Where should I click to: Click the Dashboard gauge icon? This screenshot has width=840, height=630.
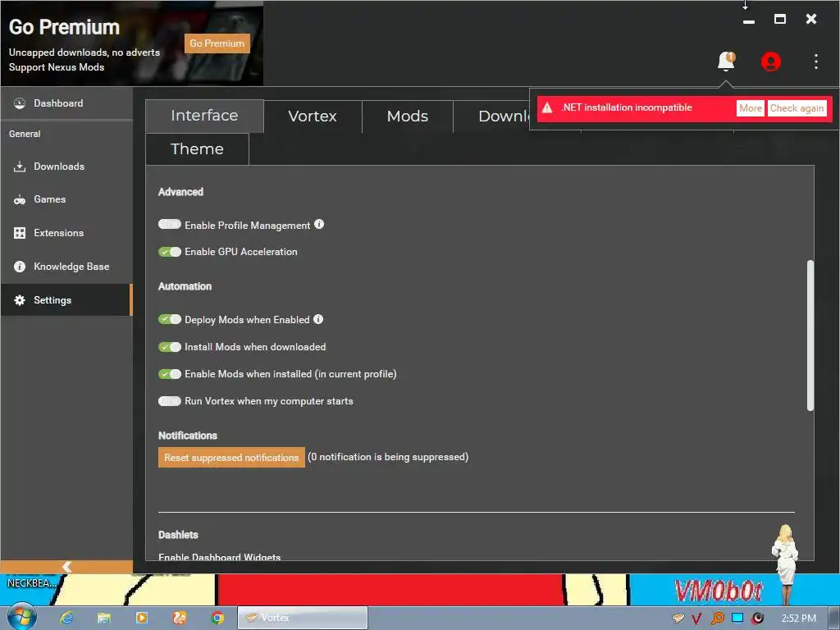pyautogui.click(x=20, y=103)
